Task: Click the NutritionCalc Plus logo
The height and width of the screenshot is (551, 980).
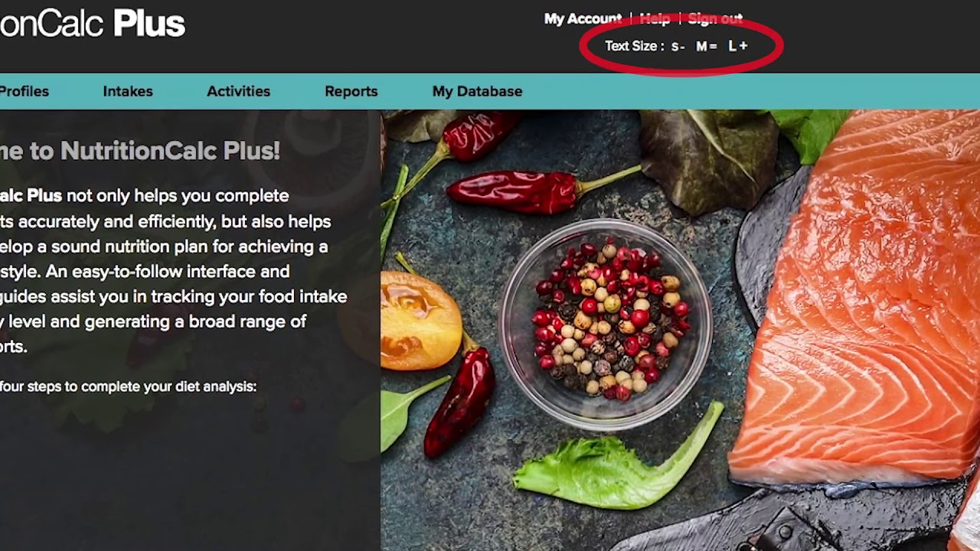Action: (x=92, y=24)
